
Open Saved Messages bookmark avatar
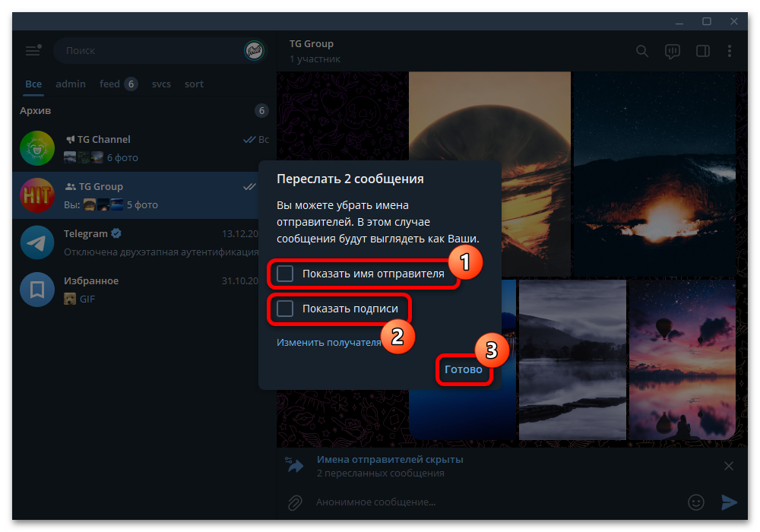coord(37,290)
